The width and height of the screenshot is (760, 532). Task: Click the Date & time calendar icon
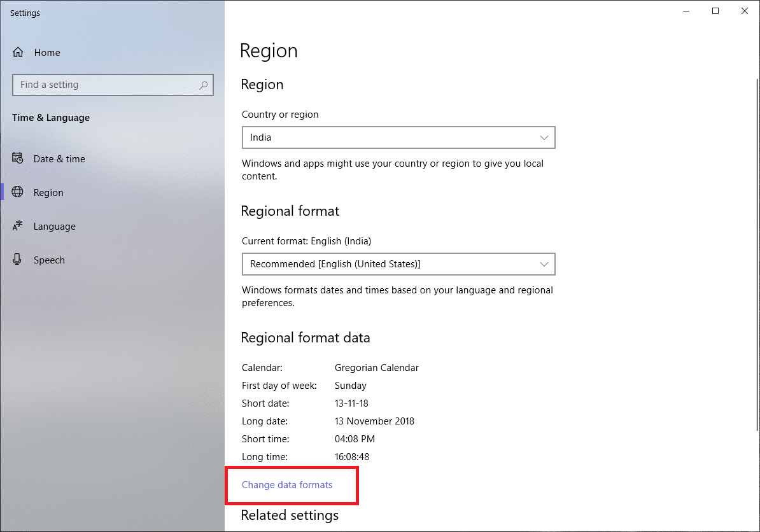pos(17,158)
